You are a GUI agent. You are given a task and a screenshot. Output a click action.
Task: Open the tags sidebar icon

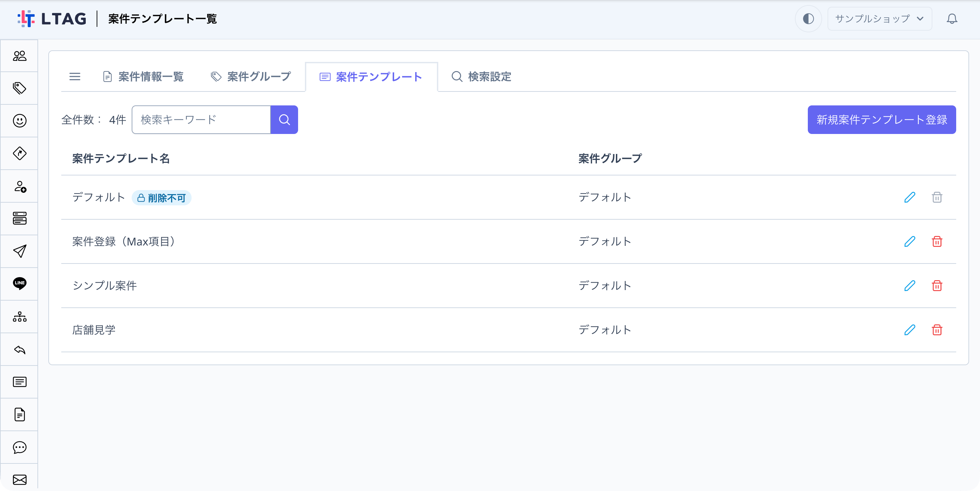[x=19, y=88]
